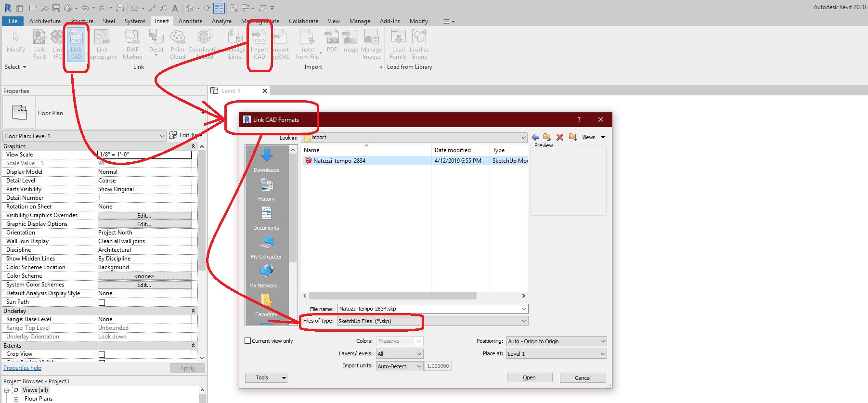Click the Save icon in quick access toolbar

coord(56,8)
